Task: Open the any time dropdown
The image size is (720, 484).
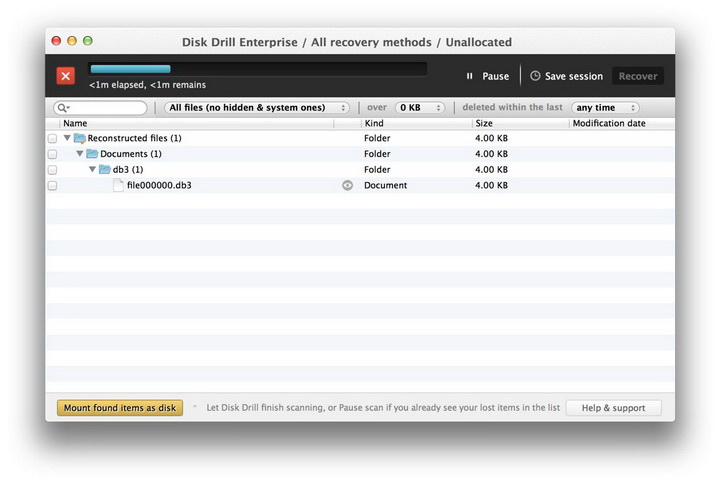Action: point(605,108)
